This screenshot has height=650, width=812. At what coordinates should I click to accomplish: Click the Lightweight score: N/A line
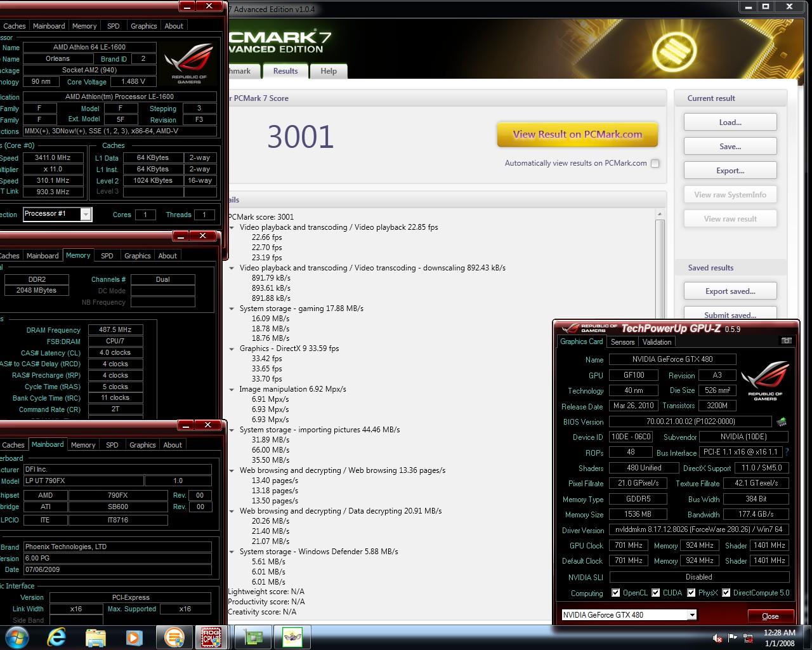coord(266,592)
